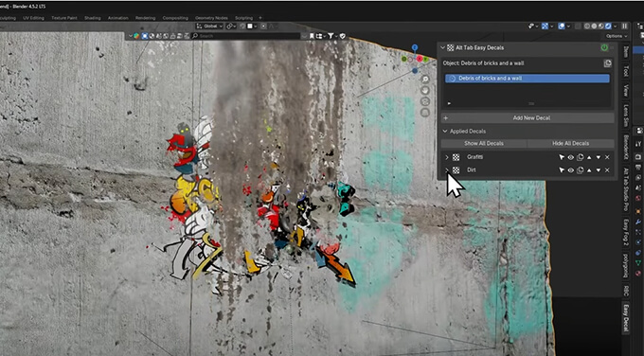Open the Shading workspace tab
This screenshot has height=356, width=644.
point(93,18)
